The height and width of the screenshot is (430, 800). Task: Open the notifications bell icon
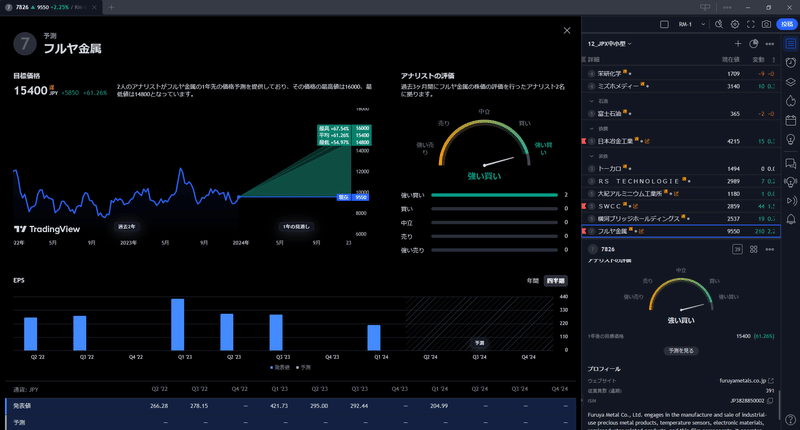(790, 219)
